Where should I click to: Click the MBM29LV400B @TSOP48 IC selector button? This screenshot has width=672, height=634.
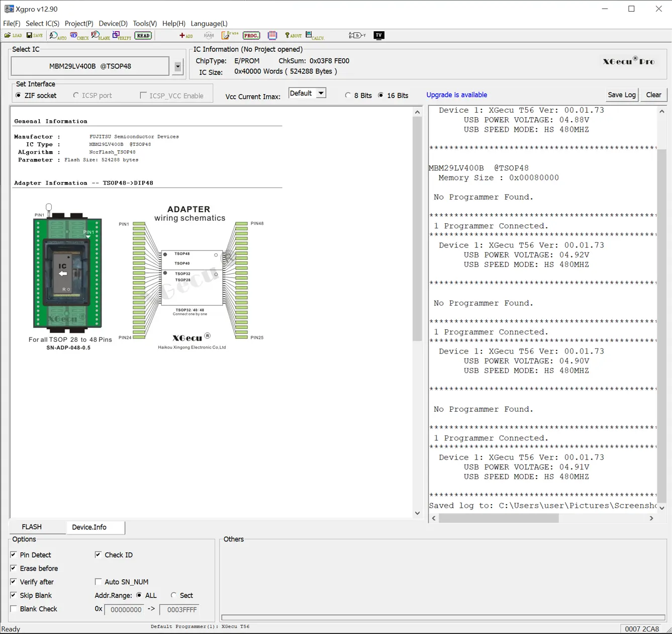point(90,66)
